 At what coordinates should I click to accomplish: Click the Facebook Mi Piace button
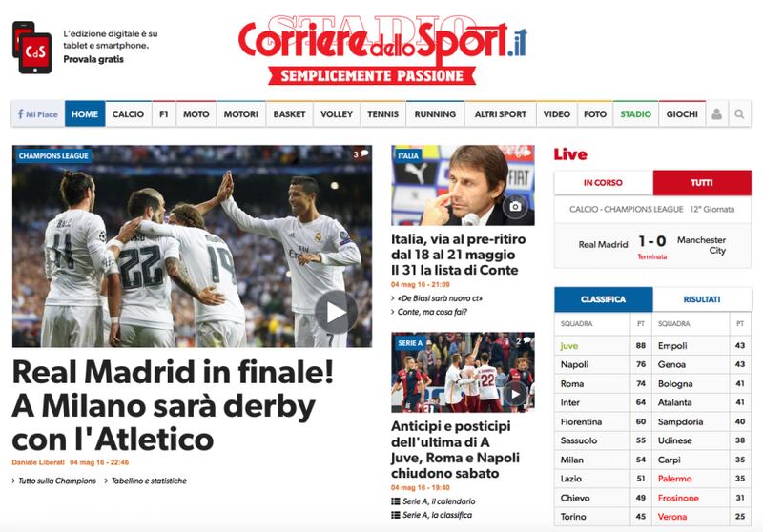[38, 114]
